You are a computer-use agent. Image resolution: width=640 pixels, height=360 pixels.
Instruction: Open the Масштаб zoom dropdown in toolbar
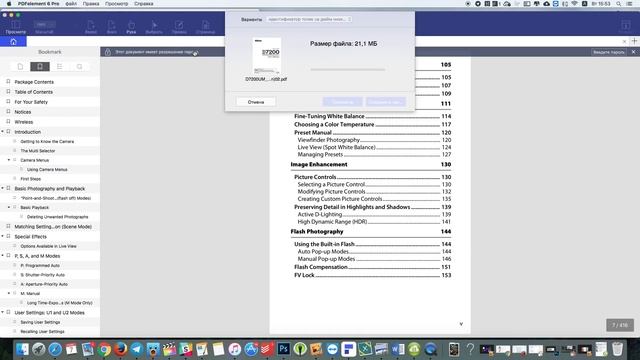(x=44, y=24)
